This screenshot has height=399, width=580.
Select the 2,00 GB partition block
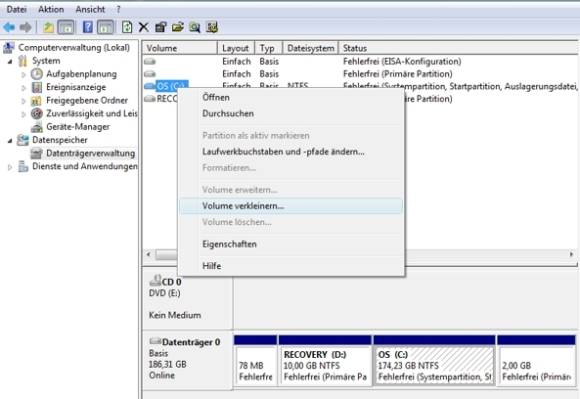536,361
